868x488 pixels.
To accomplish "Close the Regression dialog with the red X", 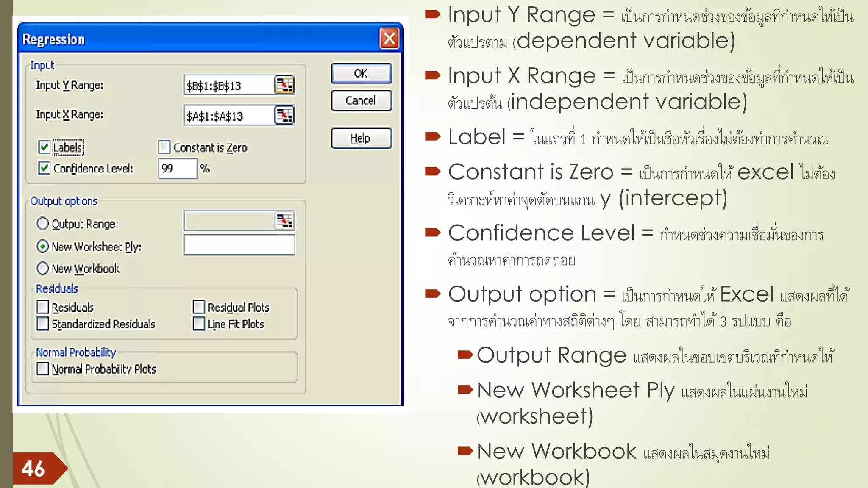I will tap(389, 39).
